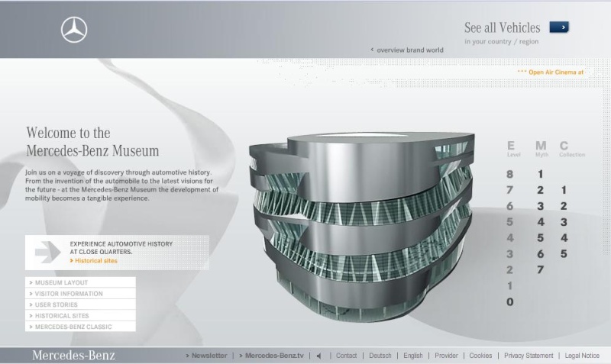The height and width of the screenshot is (364, 611).
Task: Select Collection room 4
Action: pos(564,238)
